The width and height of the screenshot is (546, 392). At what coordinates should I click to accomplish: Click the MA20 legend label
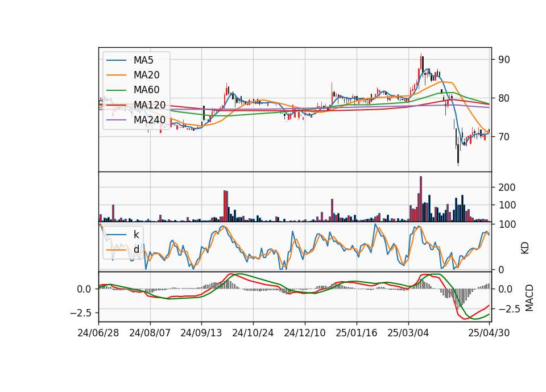[x=146, y=75]
